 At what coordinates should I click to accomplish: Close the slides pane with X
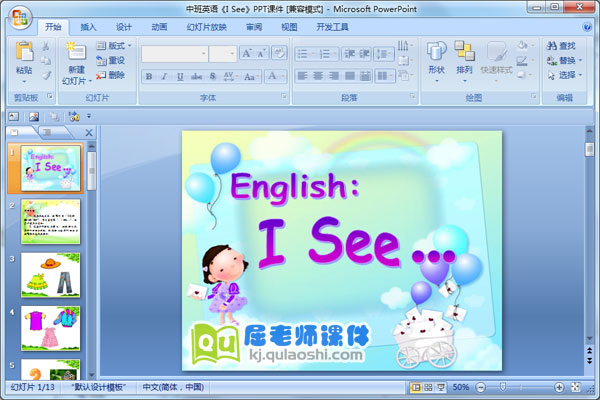[89, 133]
